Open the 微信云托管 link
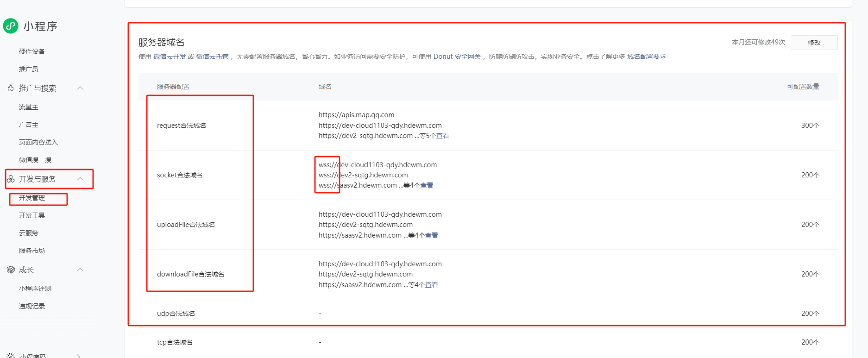868x358 pixels. [x=212, y=57]
